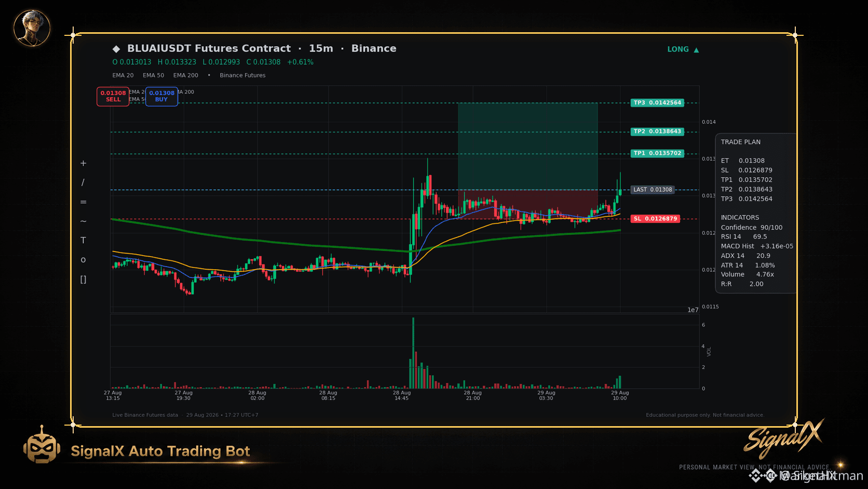Click the high value "H 0.013323"
Screen dimensions: 868x489
[x=177, y=62]
